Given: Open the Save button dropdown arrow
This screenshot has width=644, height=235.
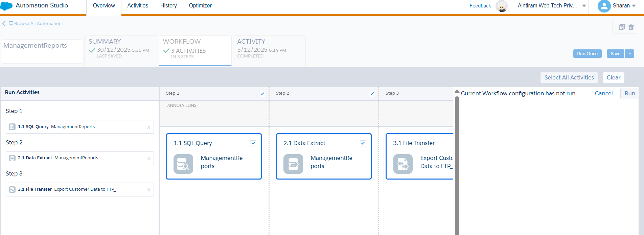Looking at the screenshot, I should [x=629, y=54].
